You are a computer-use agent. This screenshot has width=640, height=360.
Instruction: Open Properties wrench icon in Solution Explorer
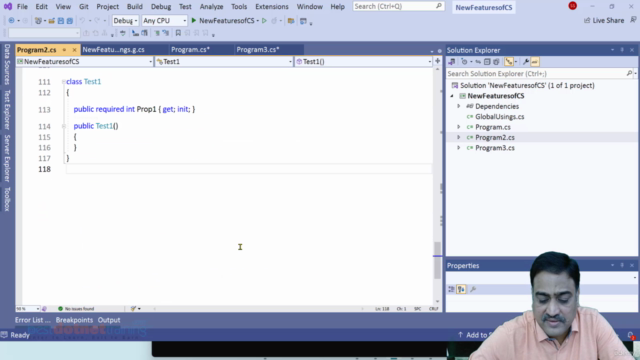pos(526,62)
